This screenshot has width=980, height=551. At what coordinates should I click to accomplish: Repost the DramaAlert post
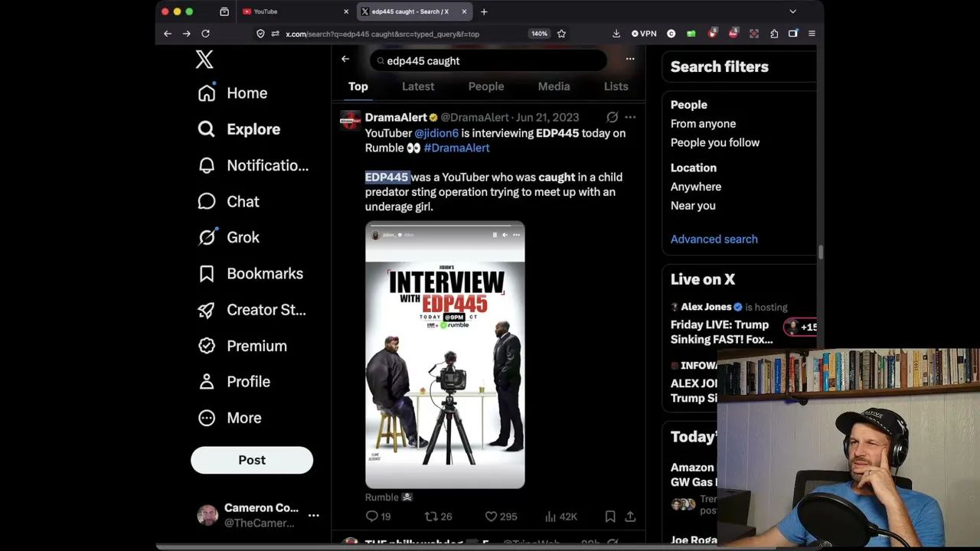point(438,517)
